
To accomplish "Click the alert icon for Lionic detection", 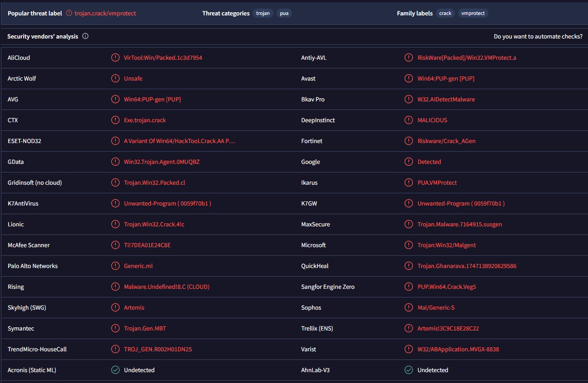I will pyautogui.click(x=115, y=224).
